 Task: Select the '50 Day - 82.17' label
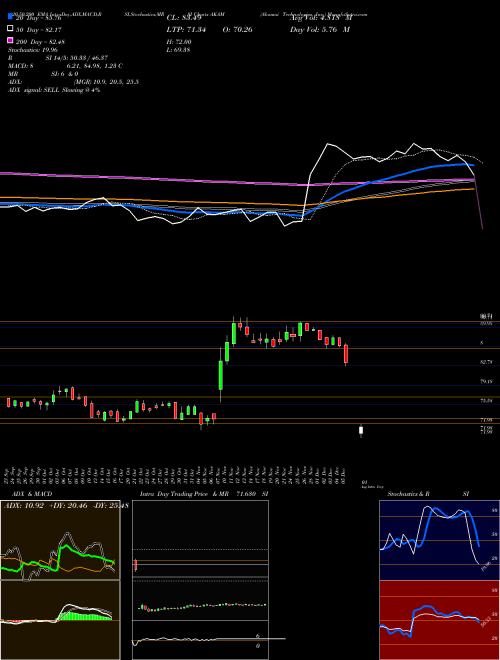[x=39, y=30]
